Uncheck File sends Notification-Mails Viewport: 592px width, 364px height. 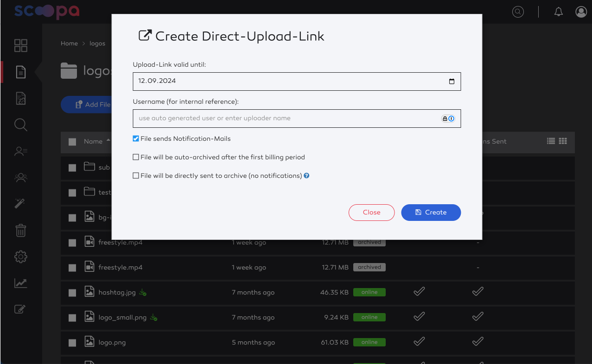tap(136, 138)
